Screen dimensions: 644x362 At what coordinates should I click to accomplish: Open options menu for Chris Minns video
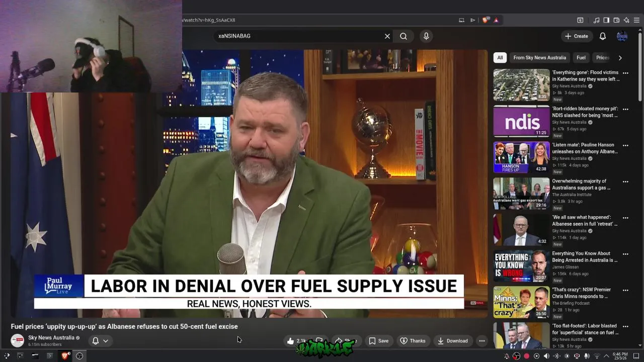(x=625, y=290)
